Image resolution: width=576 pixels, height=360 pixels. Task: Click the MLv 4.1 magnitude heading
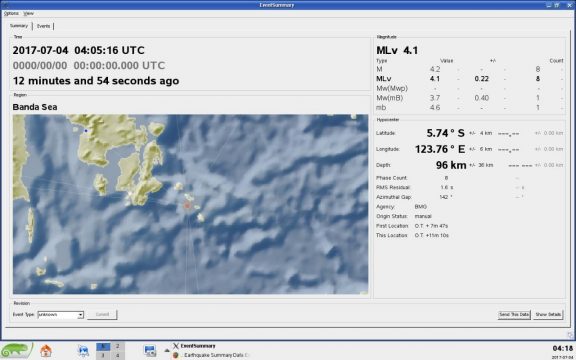pyautogui.click(x=397, y=50)
